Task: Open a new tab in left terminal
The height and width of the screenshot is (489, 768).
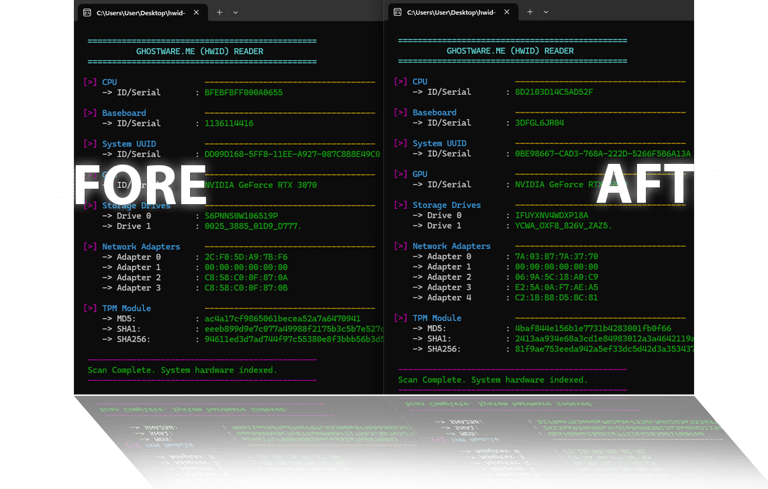Action: 219,13
